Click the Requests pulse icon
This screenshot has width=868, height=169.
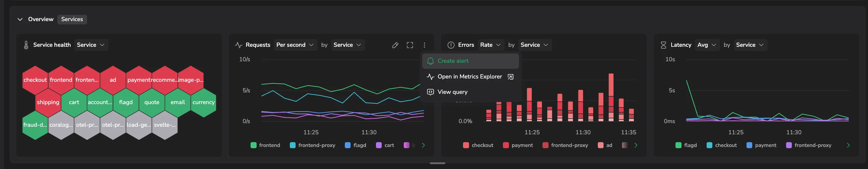238,45
